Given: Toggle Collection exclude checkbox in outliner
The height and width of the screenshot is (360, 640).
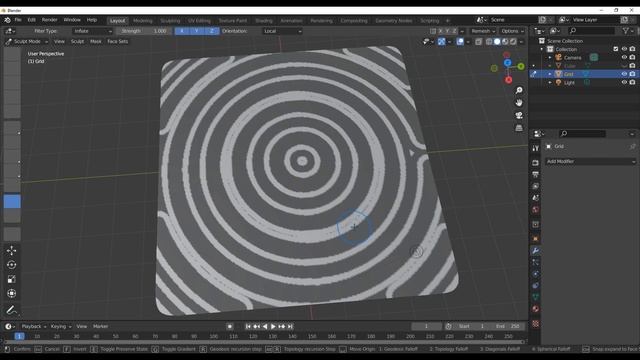Looking at the screenshot, I should pos(616,49).
